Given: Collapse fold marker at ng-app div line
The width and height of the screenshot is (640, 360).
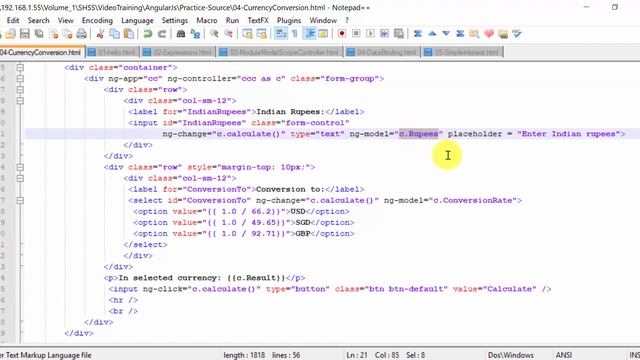Looking at the screenshot, I should (x=20, y=78).
